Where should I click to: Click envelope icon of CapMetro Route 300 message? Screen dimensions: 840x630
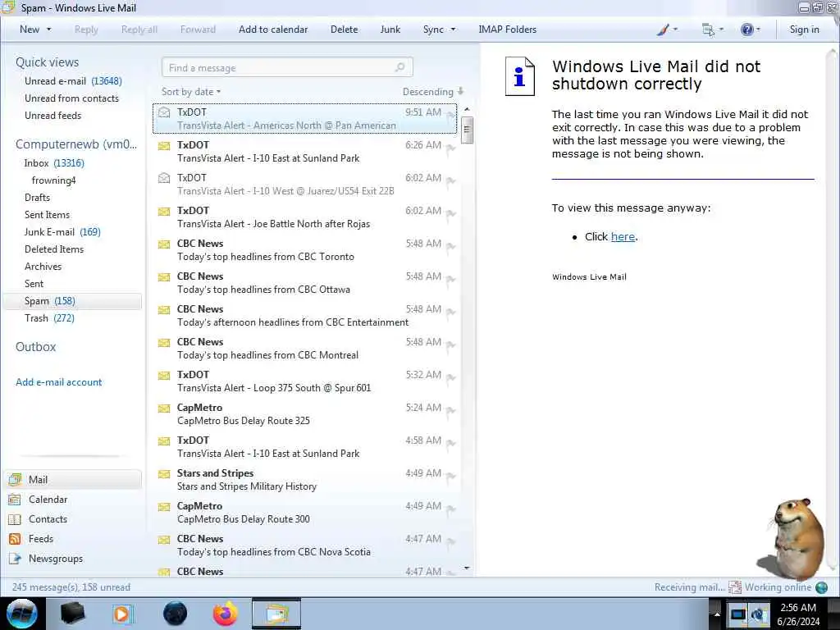pyautogui.click(x=164, y=507)
